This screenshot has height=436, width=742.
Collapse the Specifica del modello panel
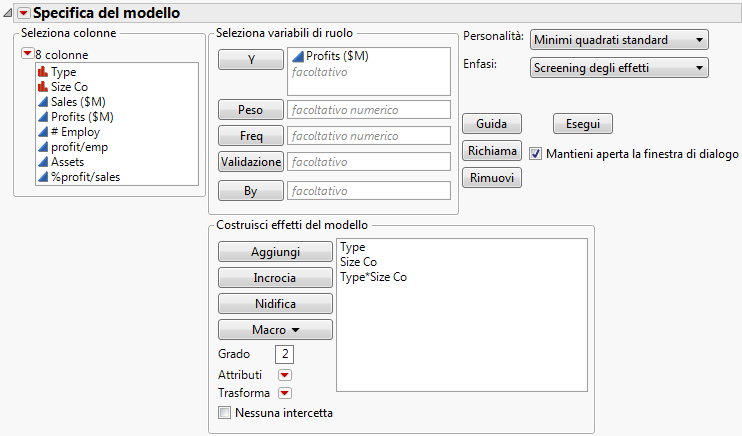point(9,14)
